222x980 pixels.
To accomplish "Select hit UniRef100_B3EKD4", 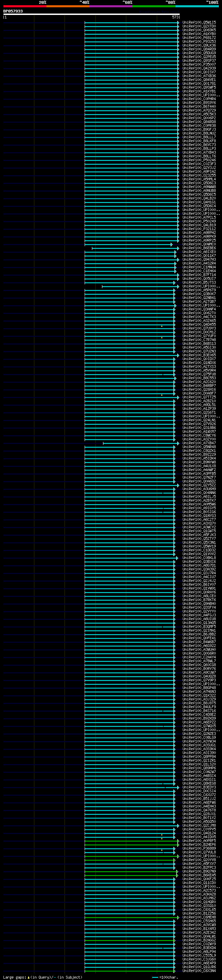I will pyautogui.click(x=199, y=948).
